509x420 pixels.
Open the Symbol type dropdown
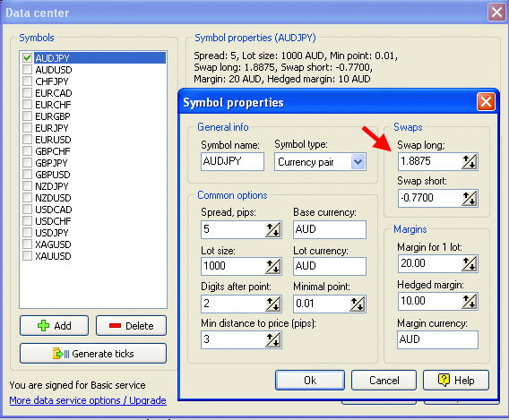point(358,161)
